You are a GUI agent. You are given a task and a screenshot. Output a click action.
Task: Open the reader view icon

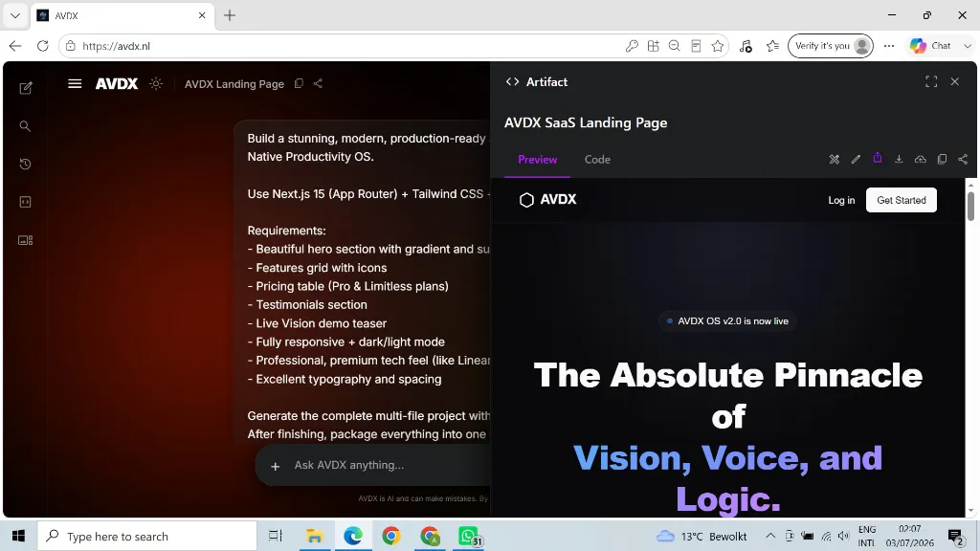696,46
